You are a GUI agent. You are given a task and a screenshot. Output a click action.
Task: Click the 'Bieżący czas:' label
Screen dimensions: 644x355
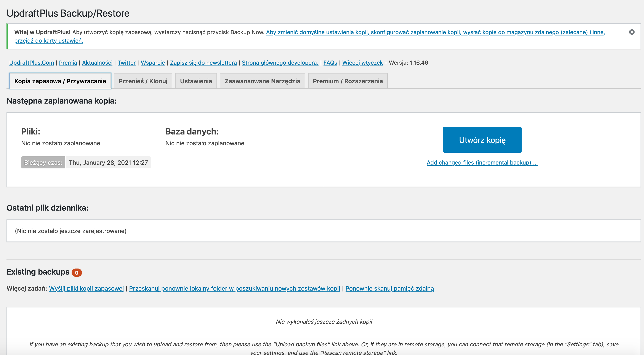43,163
